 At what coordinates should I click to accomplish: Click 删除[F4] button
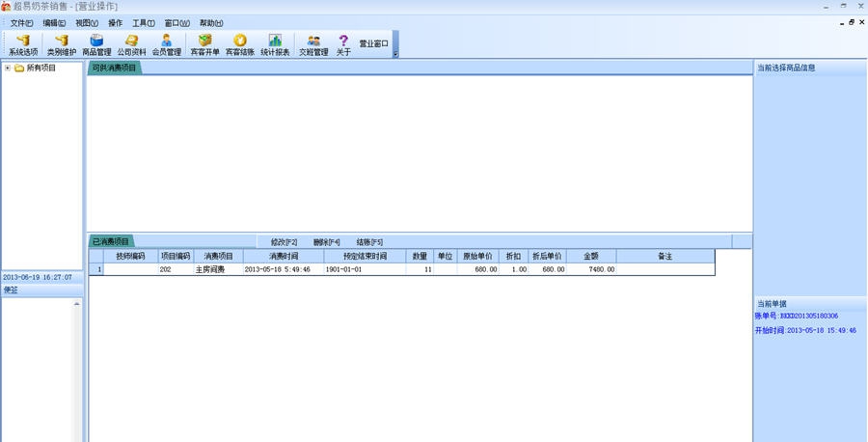pyautogui.click(x=327, y=242)
